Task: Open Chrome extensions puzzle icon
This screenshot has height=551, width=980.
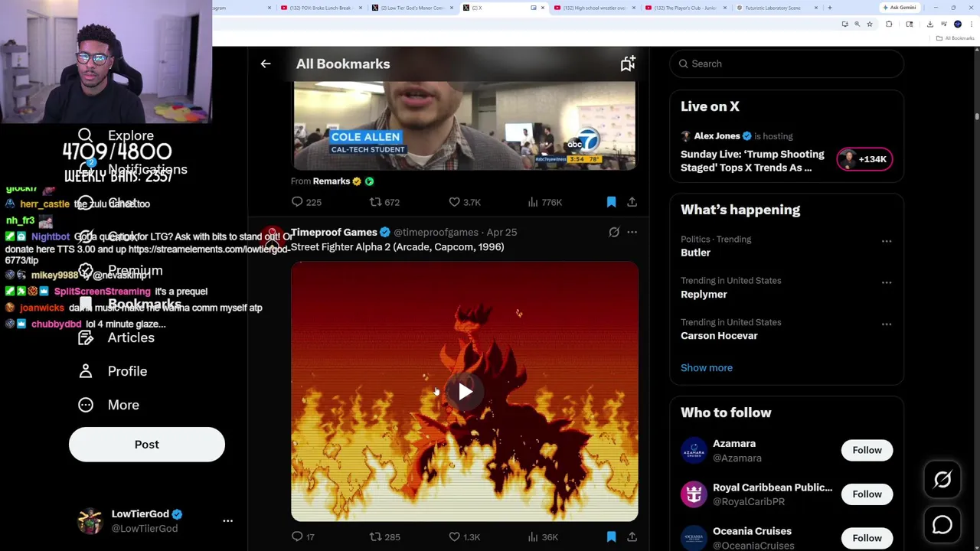Action: tap(889, 24)
